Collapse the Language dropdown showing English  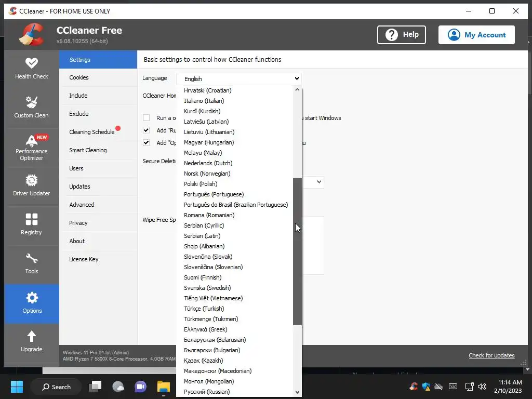239,79
